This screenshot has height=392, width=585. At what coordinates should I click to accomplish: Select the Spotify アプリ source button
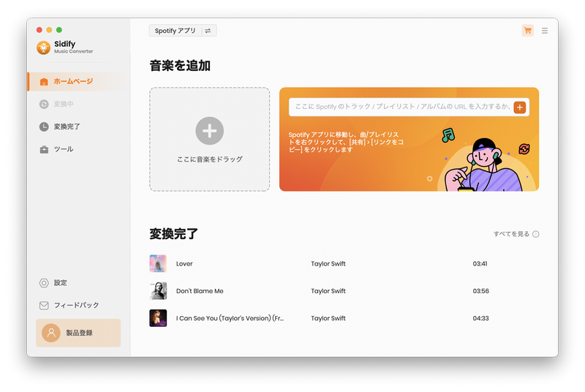[175, 31]
